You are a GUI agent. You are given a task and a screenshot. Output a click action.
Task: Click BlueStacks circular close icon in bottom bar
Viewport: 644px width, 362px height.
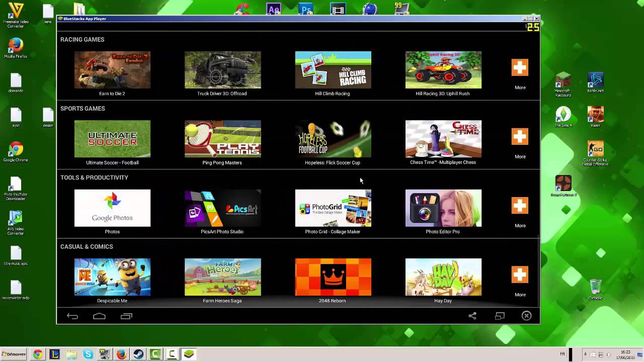(526, 316)
